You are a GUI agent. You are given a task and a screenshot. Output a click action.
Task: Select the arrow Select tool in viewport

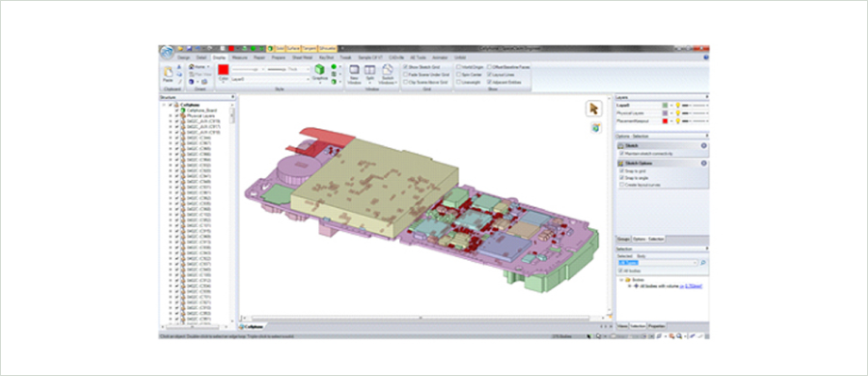[x=594, y=108]
